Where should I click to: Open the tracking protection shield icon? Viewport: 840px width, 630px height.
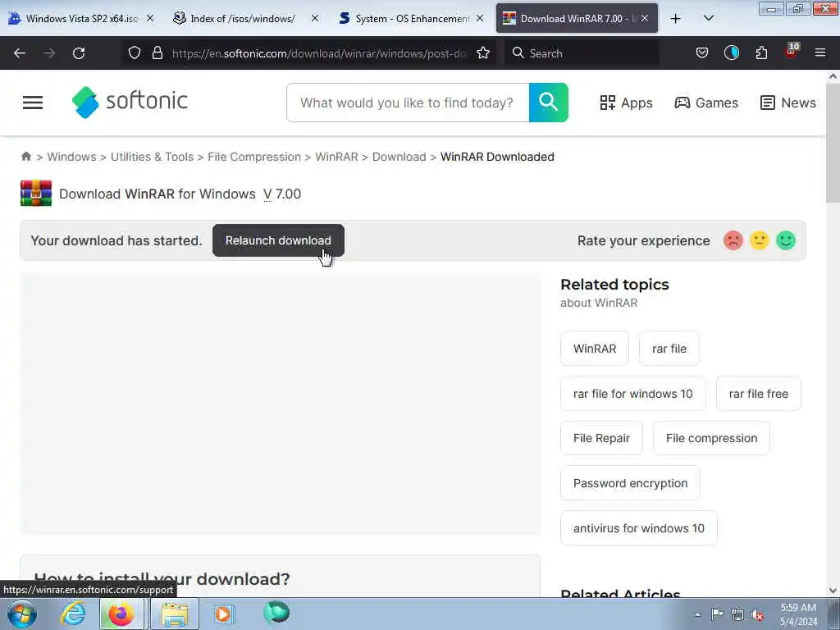pos(135,52)
